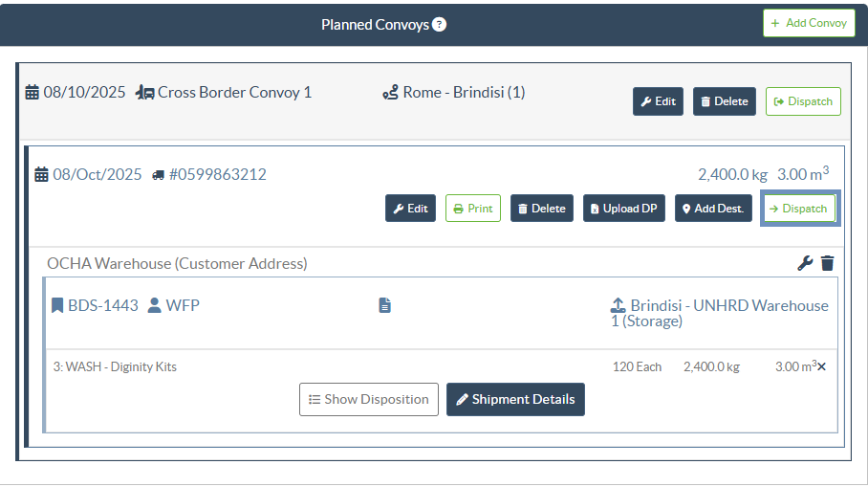The width and height of the screenshot is (868, 487).
Task: Show Disposition for BDS-1443
Action: (368, 399)
